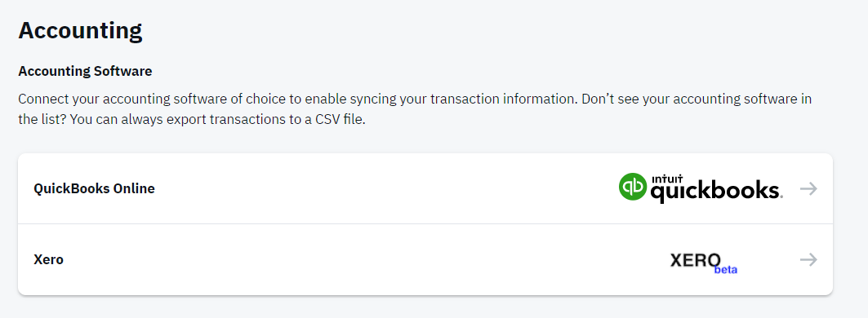Click the divider line between QuickBooks and Xero

point(425,224)
